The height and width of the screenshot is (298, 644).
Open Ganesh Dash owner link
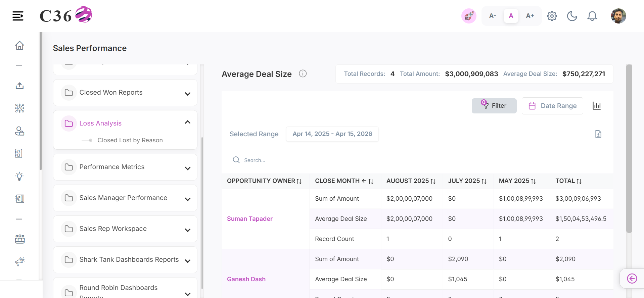[246, 279]
